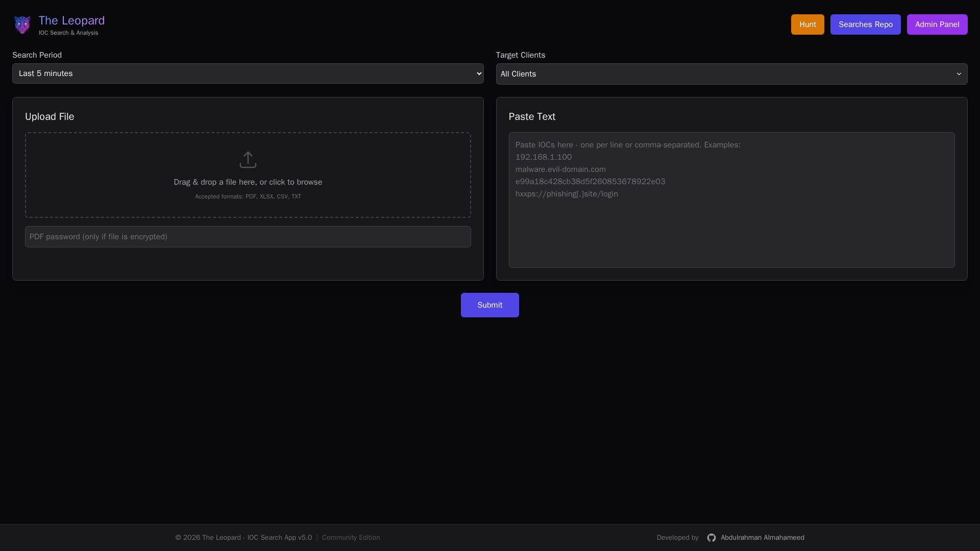Visit Abdulrahman Almahameed's profile link

(762, 538)
